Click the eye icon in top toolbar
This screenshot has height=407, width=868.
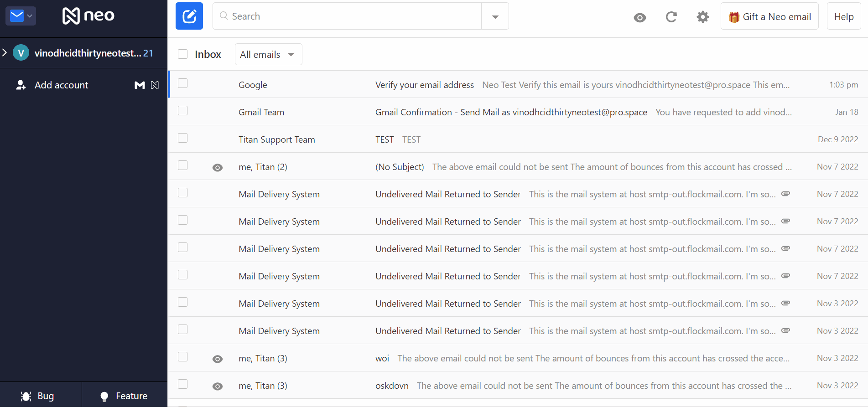click(x=639, y=18)
